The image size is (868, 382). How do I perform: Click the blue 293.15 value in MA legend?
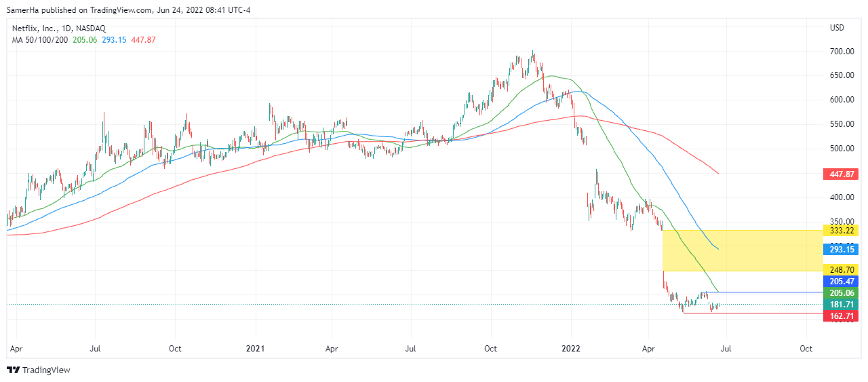point(113,40)
